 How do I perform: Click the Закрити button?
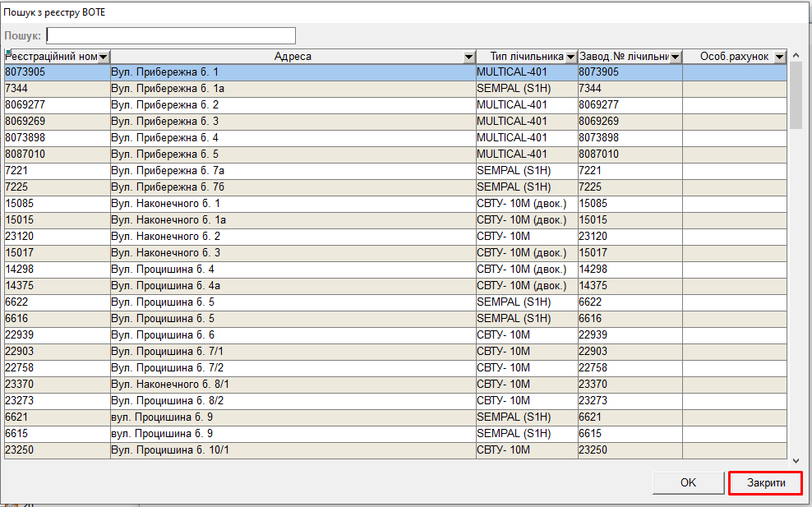[765, 483]
